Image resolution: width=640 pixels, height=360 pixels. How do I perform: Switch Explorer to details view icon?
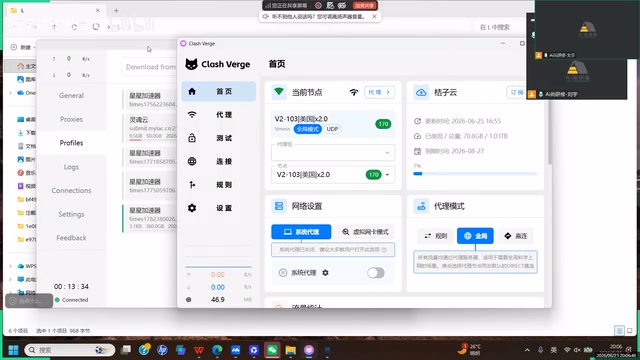coord(619,331)
